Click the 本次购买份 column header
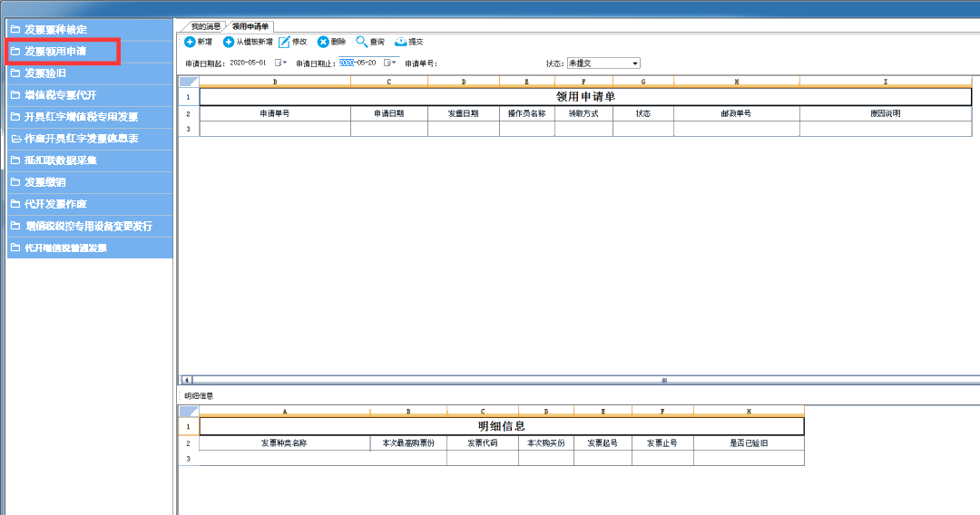This screenshot has width=980, height=515. coord(546,443)
